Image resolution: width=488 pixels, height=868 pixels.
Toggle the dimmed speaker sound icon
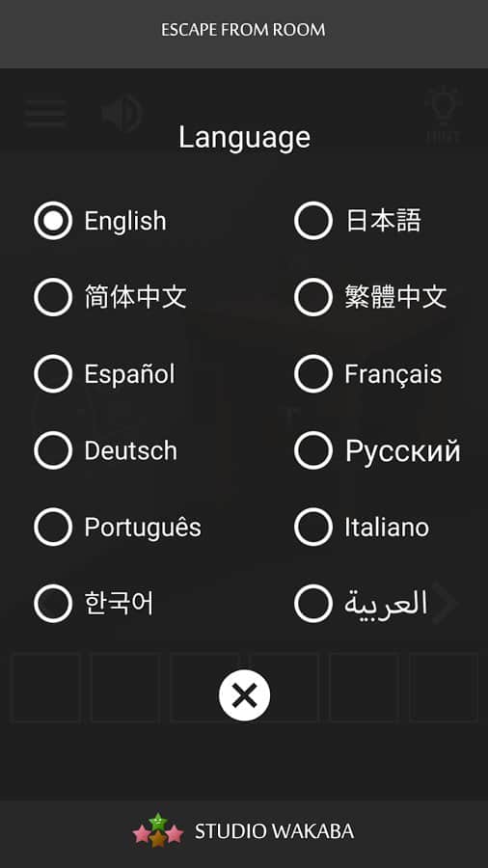pyautogui.click(x=122, y=114)
